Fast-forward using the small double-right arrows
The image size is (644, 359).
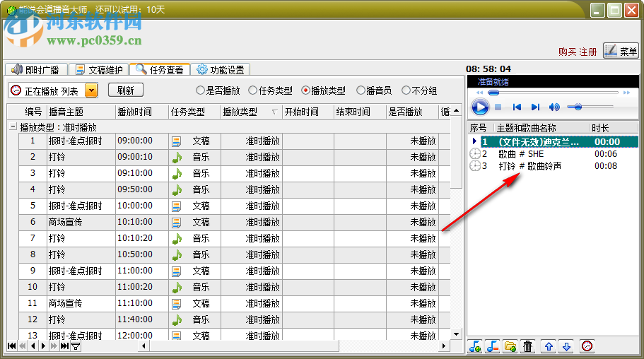click(626, 93)
